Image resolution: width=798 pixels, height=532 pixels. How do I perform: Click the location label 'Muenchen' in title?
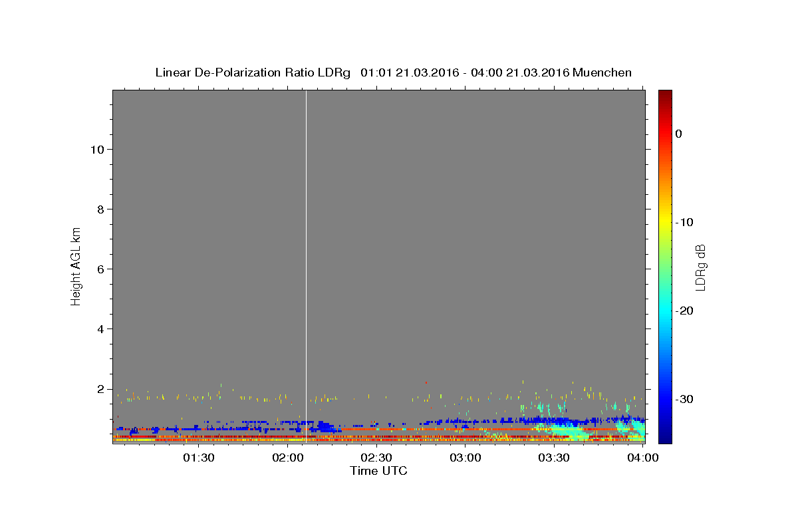(x=602, y=72)
